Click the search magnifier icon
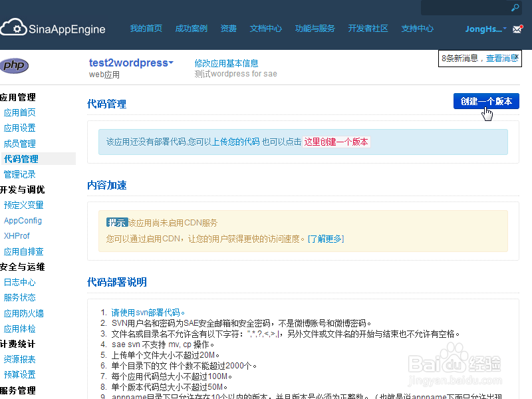The height and width of the screenshot is (399, 532). pos(515,7)
